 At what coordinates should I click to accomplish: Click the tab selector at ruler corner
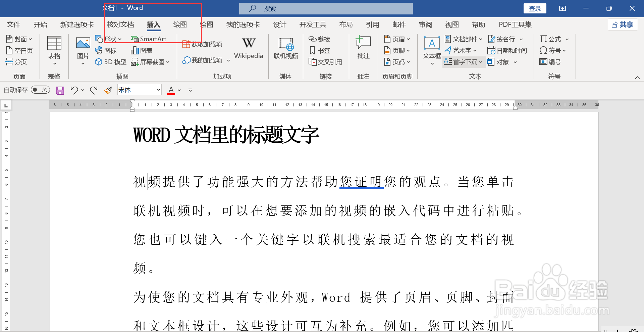pyautogui.click(x=6, y=105)
